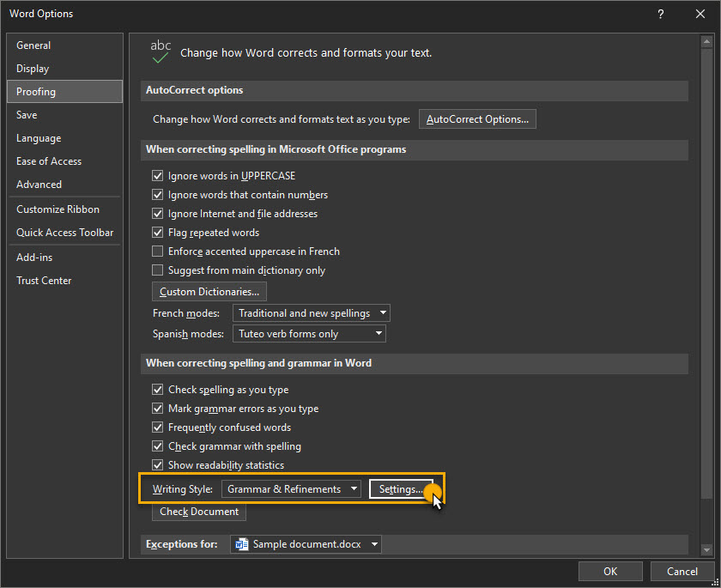
Task: Open Writing Style Settings button
Action: [x=401, y=489]
